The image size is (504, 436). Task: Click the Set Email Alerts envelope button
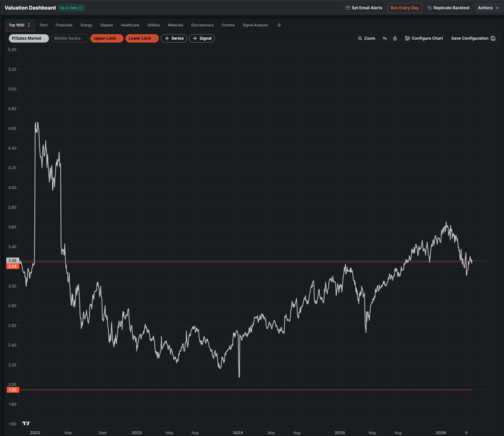364,8
